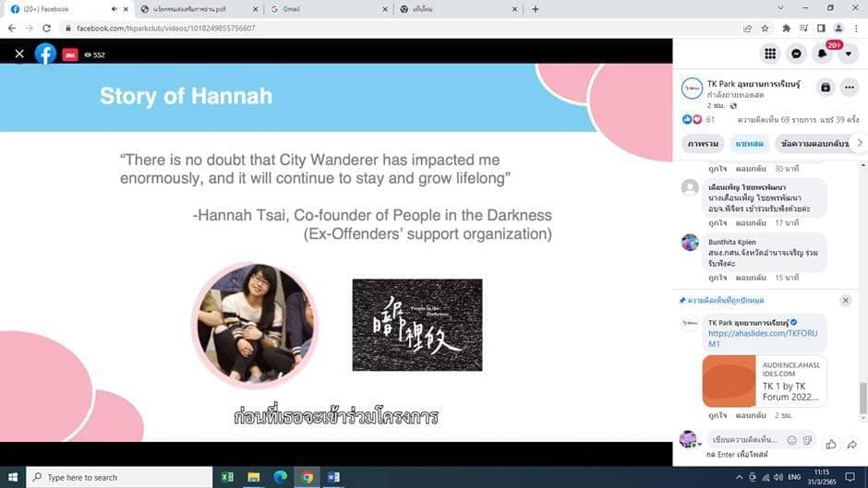Open the Facebook menu grid icon
The height and width of the screenshot is (488, 868).
coord(769,54)
